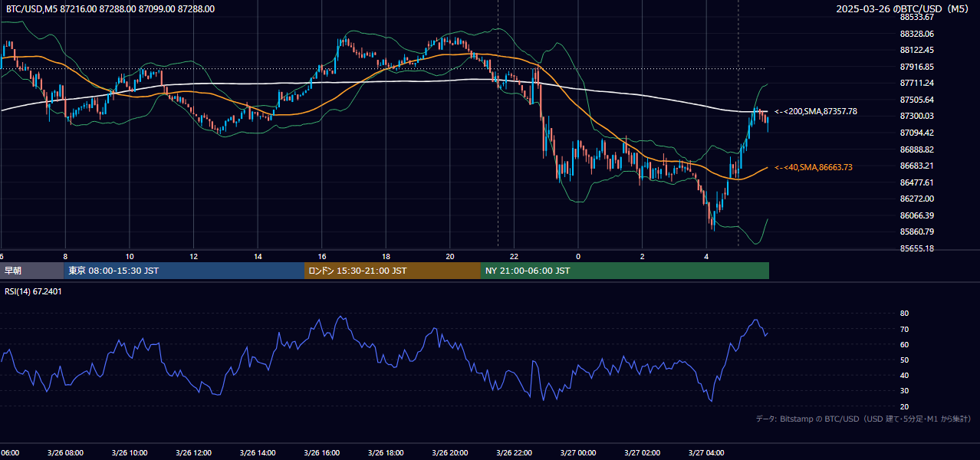Click the Bitstamp data source note

tap(863, 419)
